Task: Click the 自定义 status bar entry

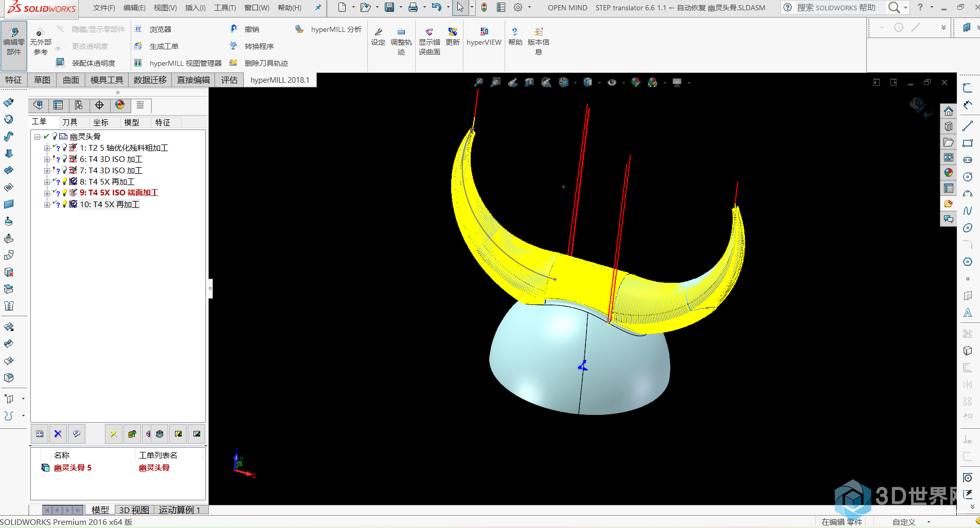Action: click(x=904, y=522)
